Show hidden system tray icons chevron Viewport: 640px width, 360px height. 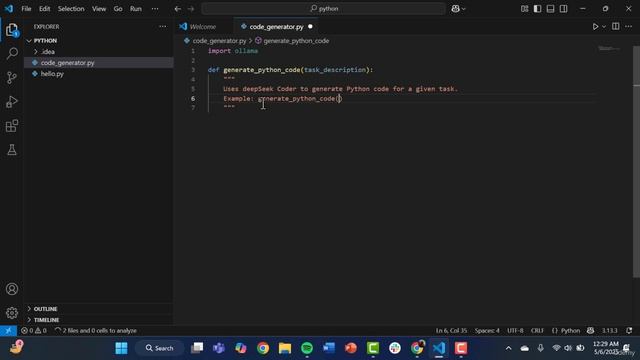tap(509, 348)
